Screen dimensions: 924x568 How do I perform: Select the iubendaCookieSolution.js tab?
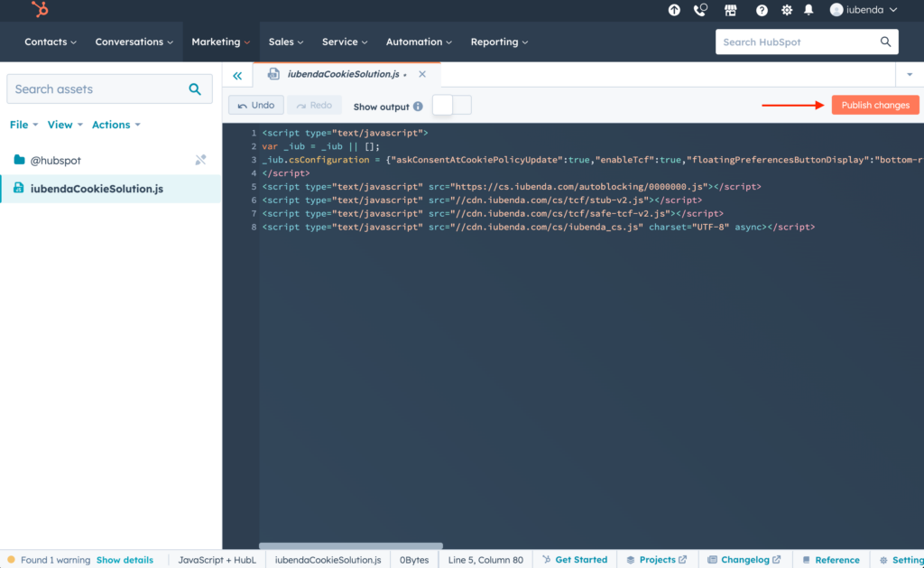[x=336, y=74]
